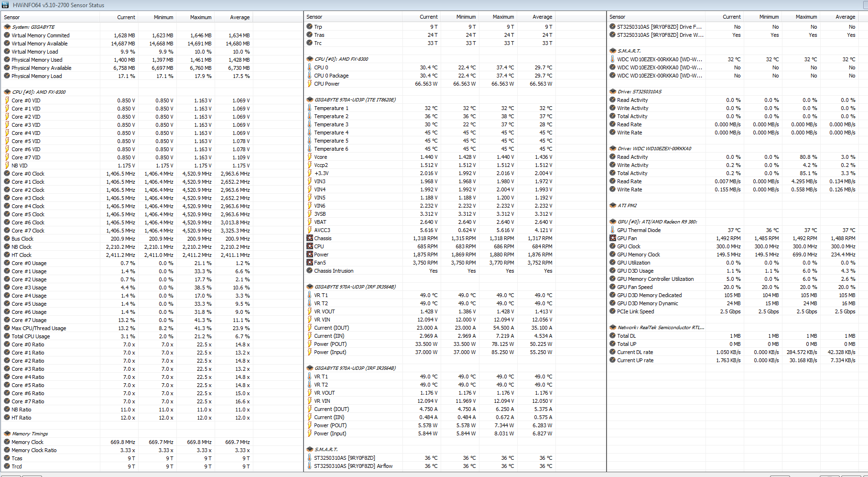The image size is (868, 477).
Task: Click the System: GIGABYTE group icon
Action: (7, 27)
